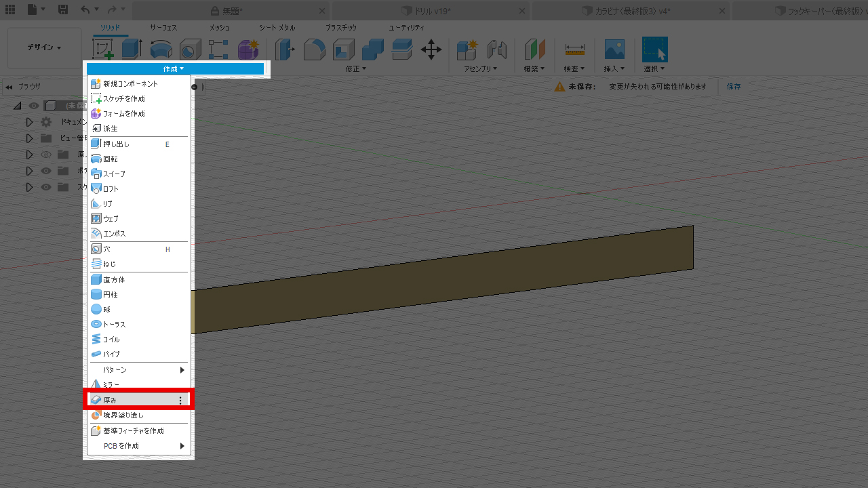
Task: Click the floppy disk Save icon
Action: pos(62,10)
